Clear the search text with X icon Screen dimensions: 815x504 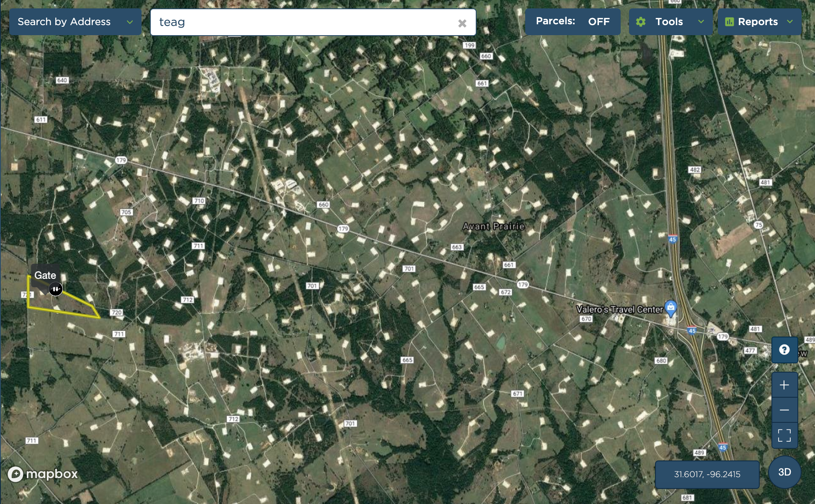pyautogui.click(x=462, y=23)
